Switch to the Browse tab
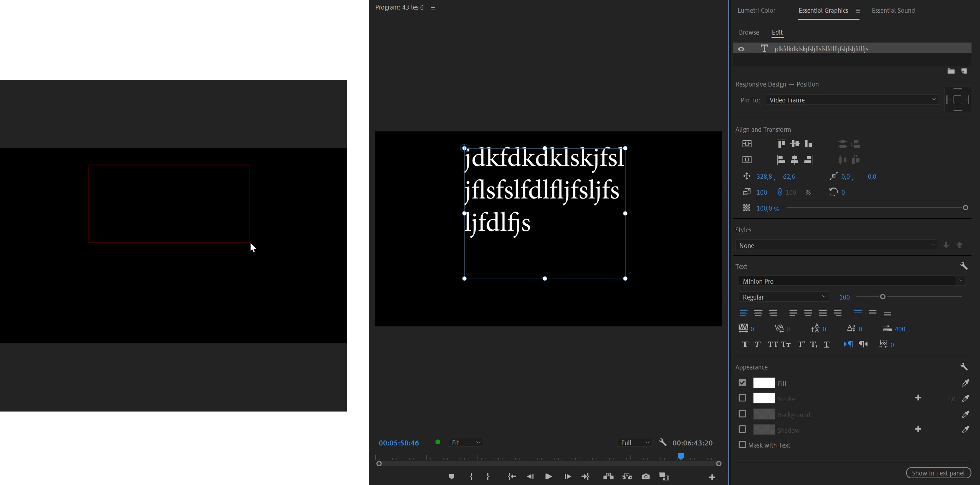This screenshot has height=485, width=980. pos(749,33)
